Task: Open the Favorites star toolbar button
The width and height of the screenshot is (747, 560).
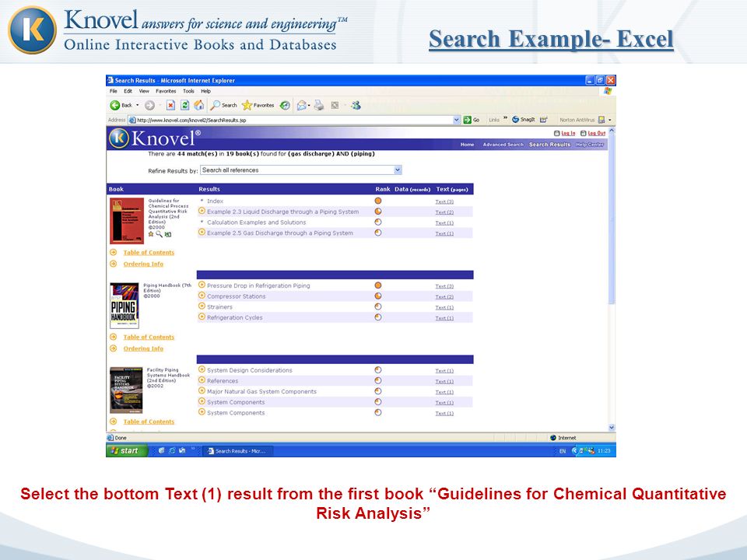Action: (258, 105)
